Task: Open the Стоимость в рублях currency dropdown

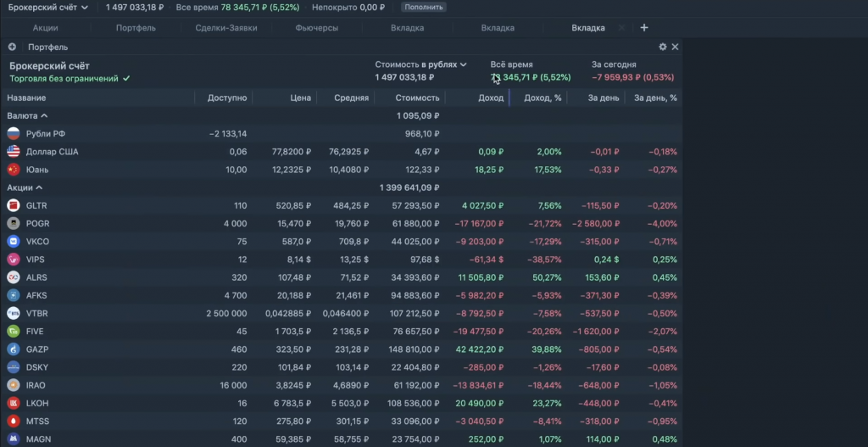Action: pyautogui.click(x=420, y=64)
